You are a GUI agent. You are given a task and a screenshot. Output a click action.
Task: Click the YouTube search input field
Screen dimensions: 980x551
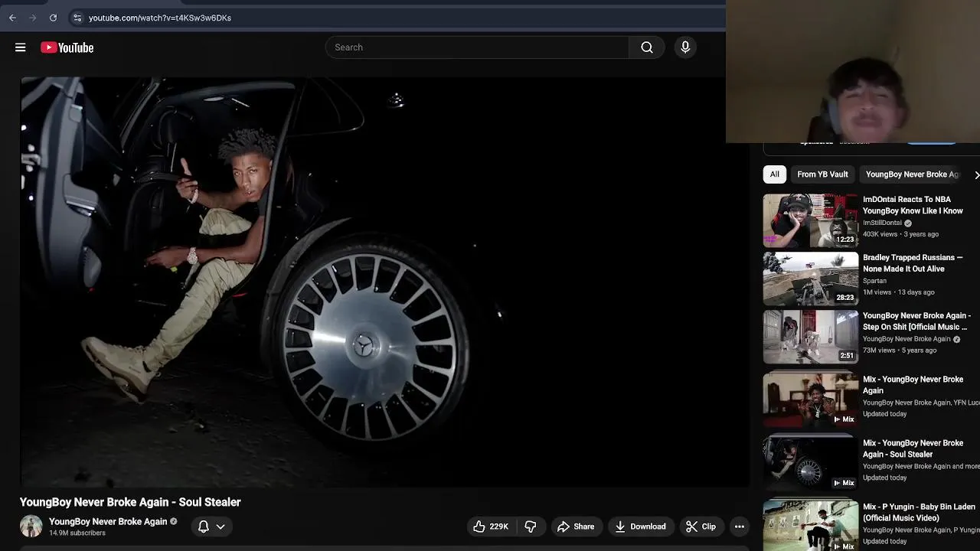pyautogui.click(x=478, y=47)
